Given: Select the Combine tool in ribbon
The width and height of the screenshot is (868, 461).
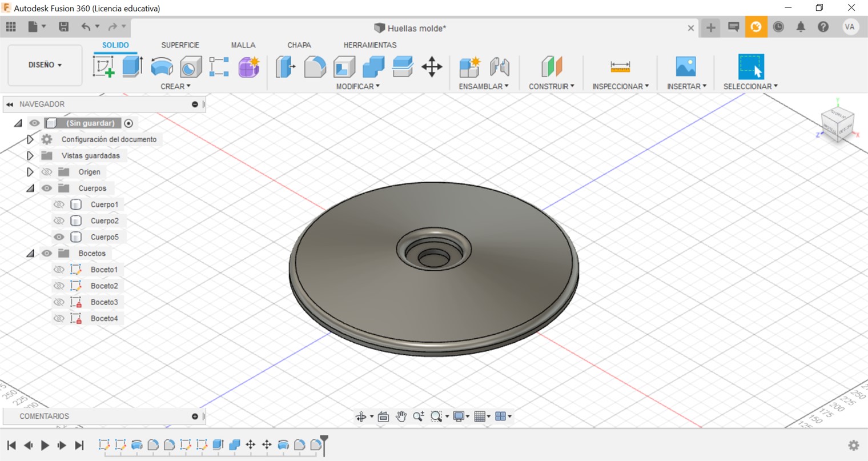Looking at the screenshot, I should click(373, 67).
